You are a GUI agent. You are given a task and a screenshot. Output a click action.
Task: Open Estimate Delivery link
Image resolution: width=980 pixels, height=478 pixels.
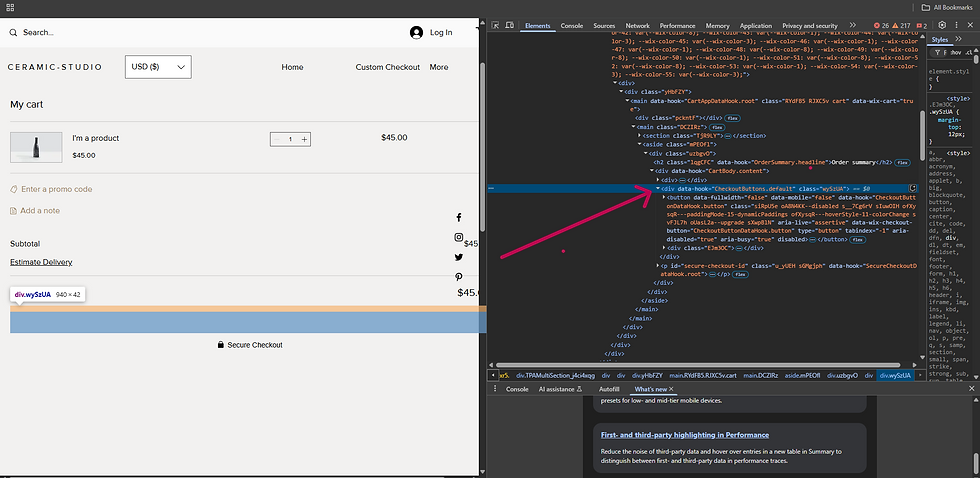41,262
